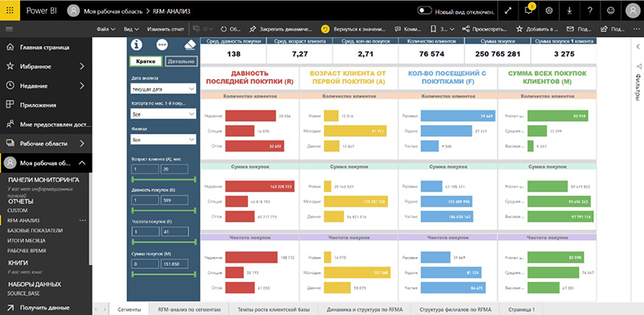Switch to Динамика и структура по RFMA tab

tap(365, 309)
